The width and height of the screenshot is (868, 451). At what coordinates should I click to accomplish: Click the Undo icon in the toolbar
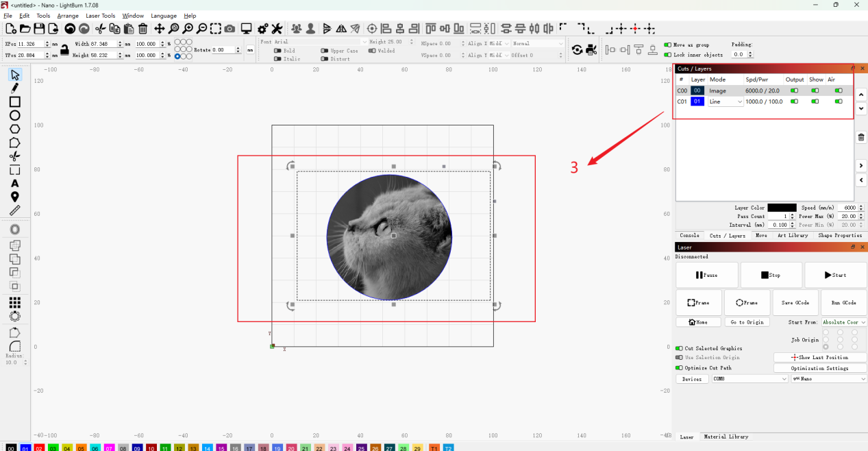pos(70,29)
